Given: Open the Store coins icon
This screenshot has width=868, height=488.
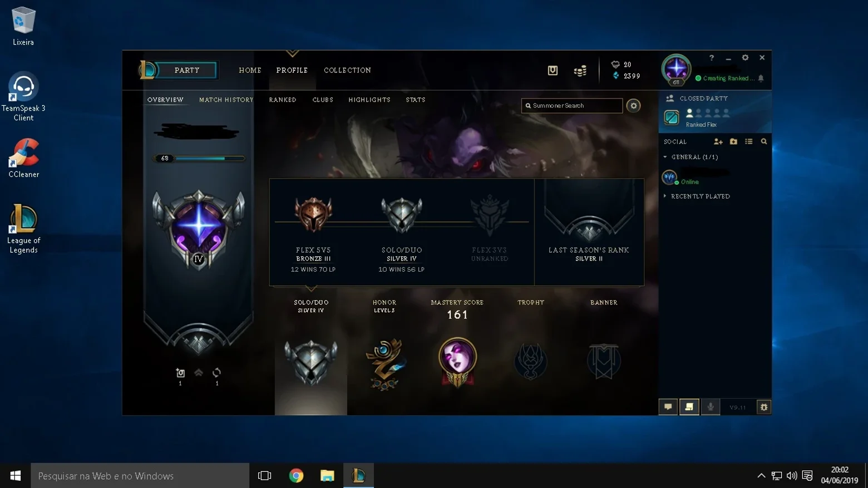Looking at the screenshot, I should coord(580,71).
